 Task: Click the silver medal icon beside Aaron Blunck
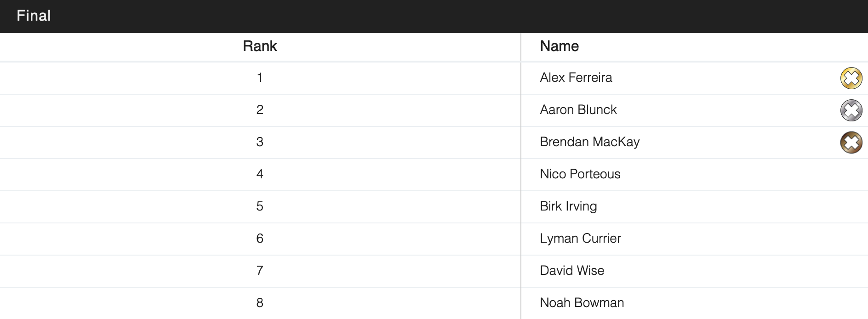point(851,110)
